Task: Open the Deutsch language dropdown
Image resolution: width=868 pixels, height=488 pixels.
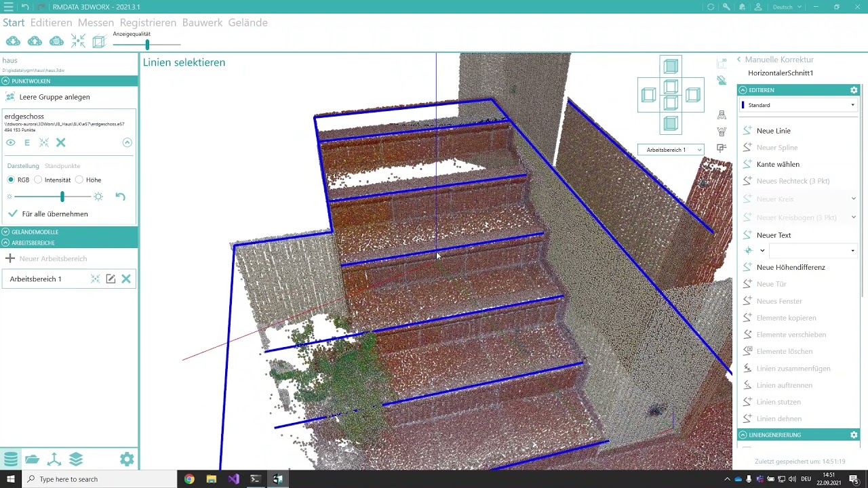Action: point(787,7)
